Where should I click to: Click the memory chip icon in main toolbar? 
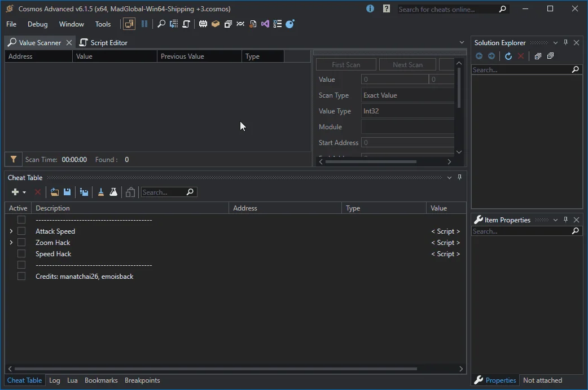click(203, 24)
